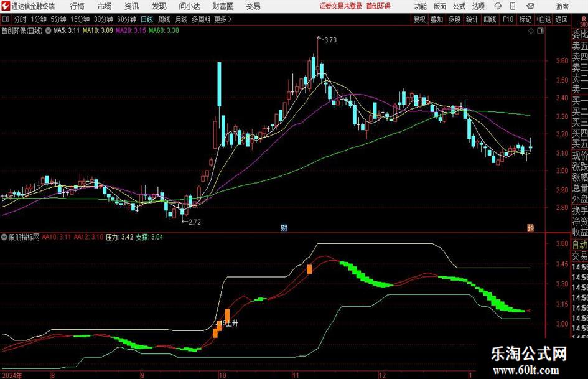Switch to 5分钟 period tab
The width and height of the screenshot is (588, 379).
pyautogui.click(x=58, y=19)
